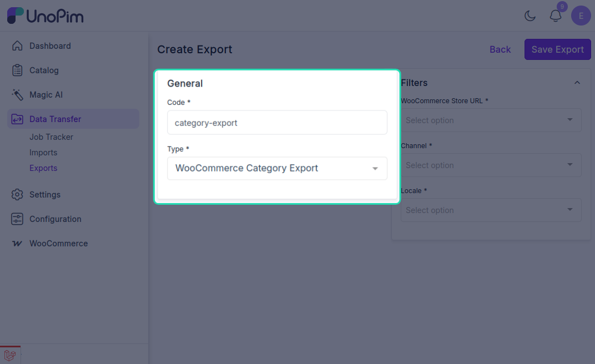The height and width of the screenshot is (364, 595).
Task: Open the Job Tracker submenu
Action: point(51,137)
